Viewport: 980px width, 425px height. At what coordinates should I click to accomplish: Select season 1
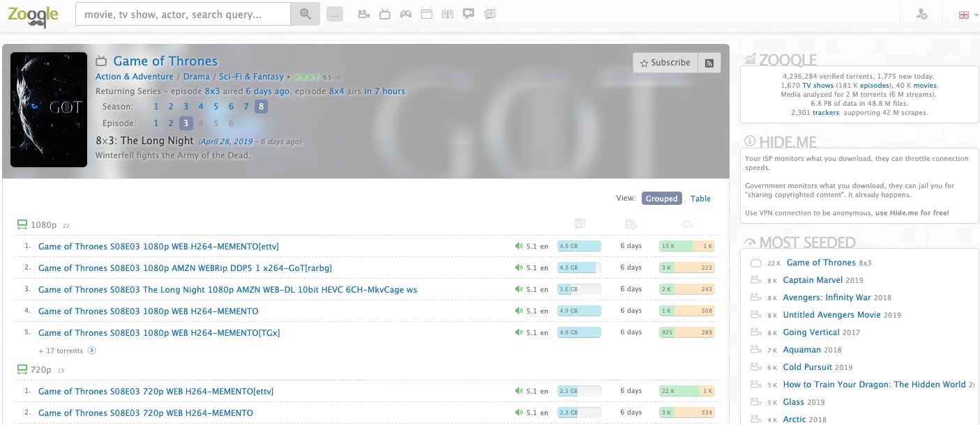[x=156, y=107]
